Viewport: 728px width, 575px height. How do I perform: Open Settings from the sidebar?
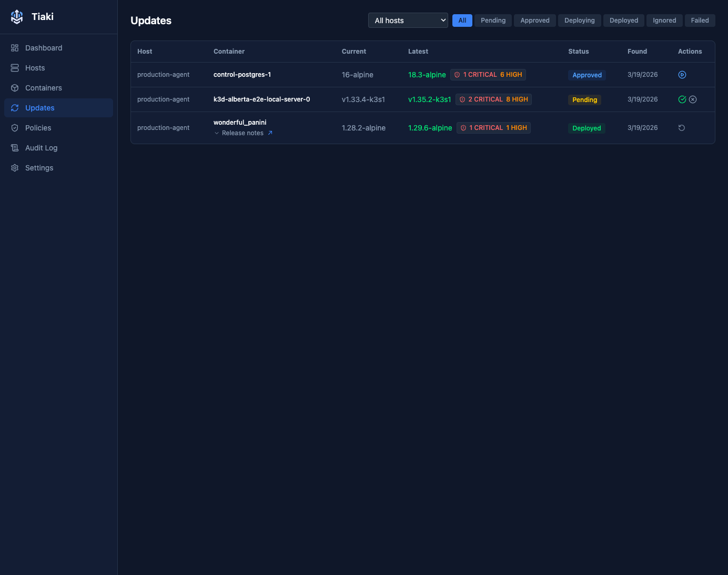pyautogui.click(x=58, y=168)
